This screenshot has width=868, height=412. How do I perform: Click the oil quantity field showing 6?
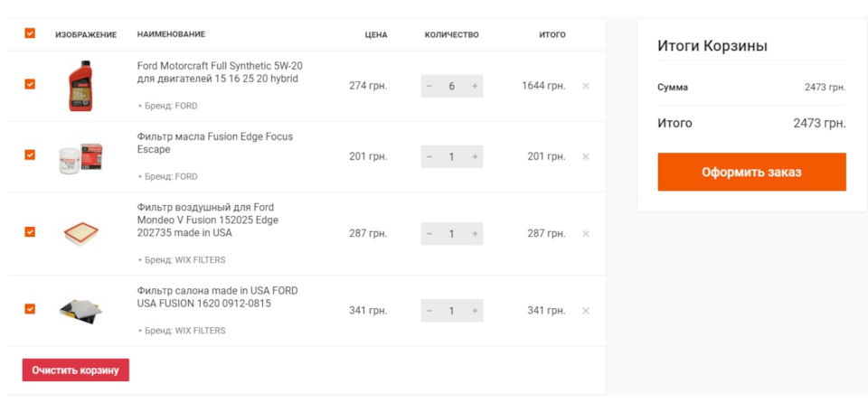coord(452,86)
